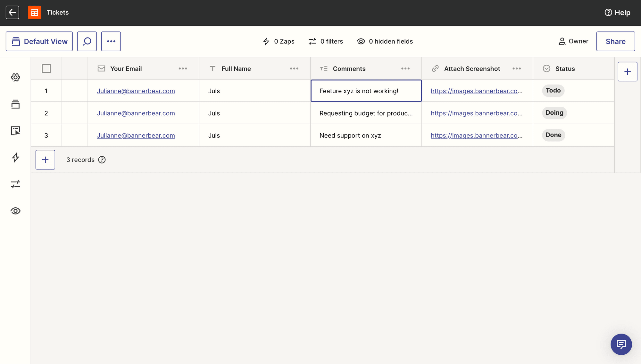Expand the Comments column options

[x=405, y=68]
